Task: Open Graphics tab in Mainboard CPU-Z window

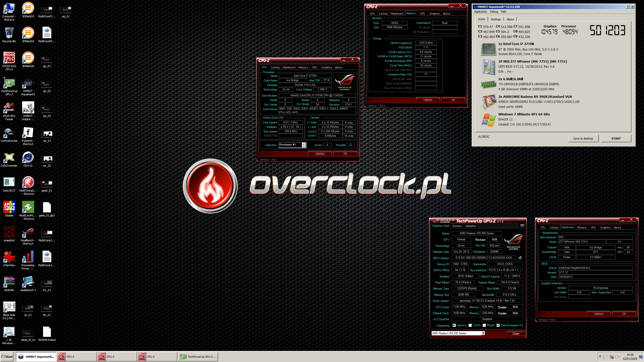Action: [x=605, y=228]
